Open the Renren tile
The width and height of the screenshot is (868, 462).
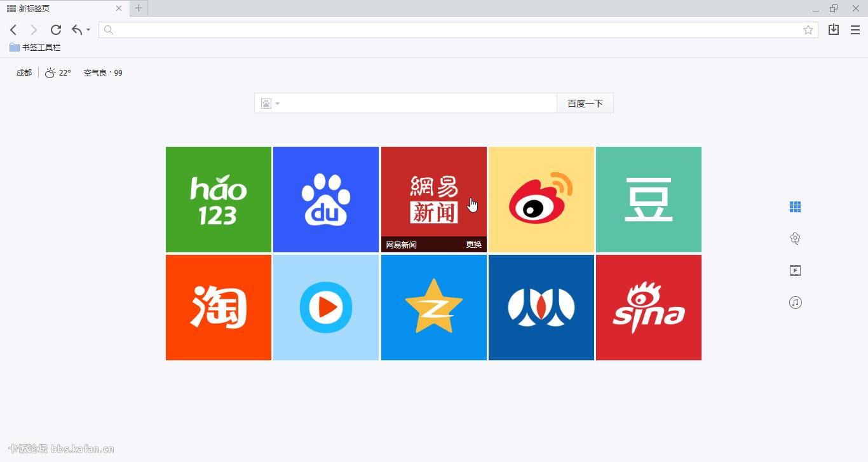[x=541, y=308]
